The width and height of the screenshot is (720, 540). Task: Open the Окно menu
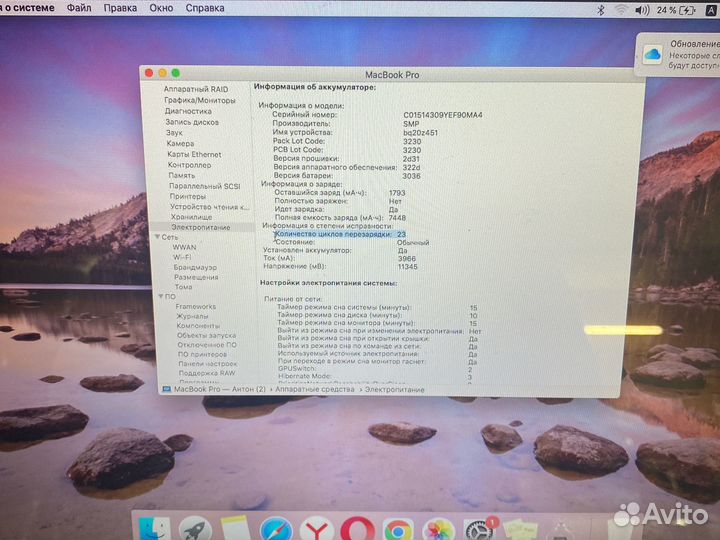161,8
